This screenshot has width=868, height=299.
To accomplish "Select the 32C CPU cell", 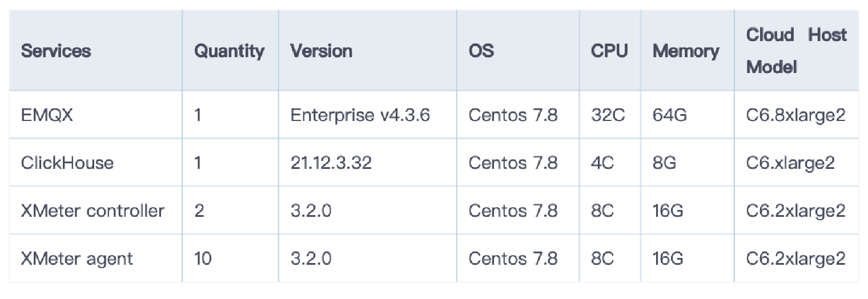I will [x=608, y=115].
